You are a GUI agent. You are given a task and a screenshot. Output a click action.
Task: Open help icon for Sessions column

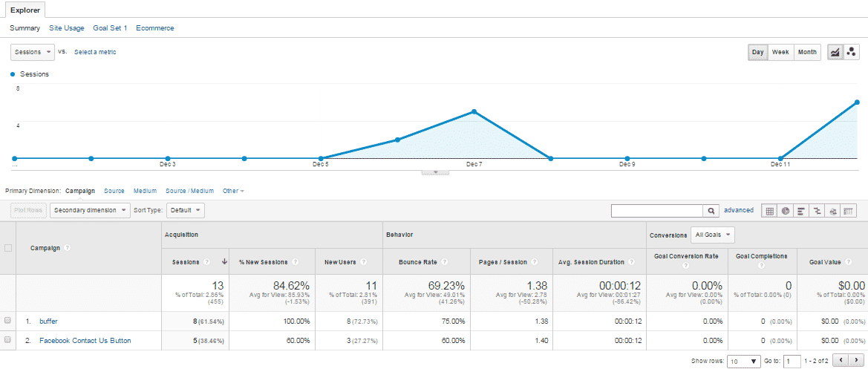tap(206, 261)
